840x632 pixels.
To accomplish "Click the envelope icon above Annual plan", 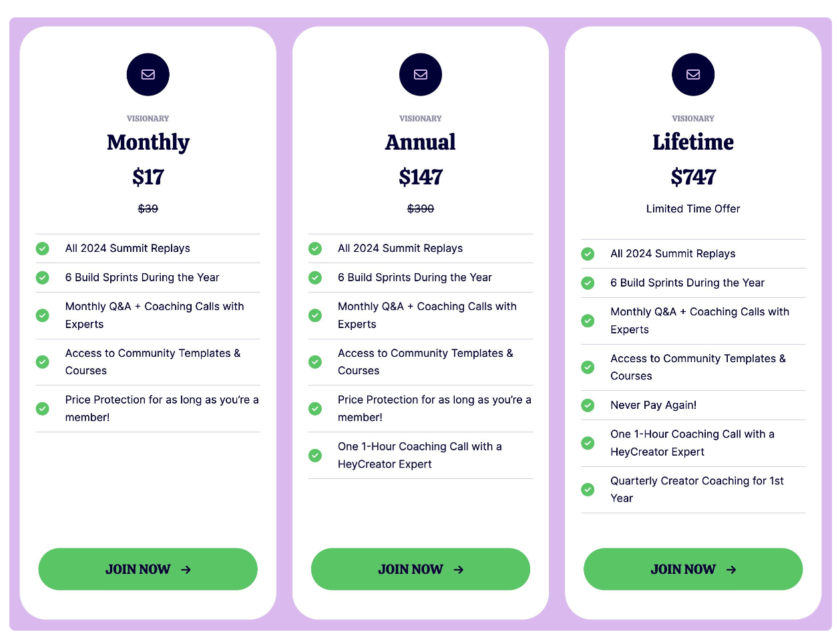I will click(421, 74).
